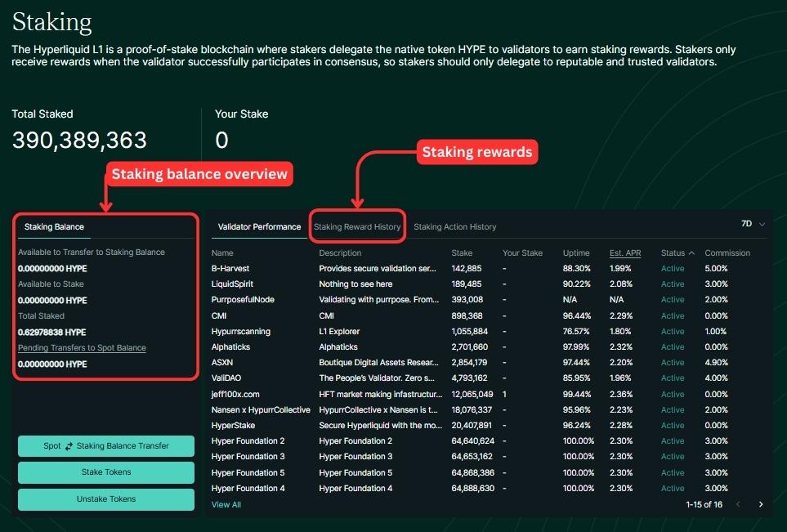Open the Staking Balance tab
The width and height of the screenshot is (787, 532).
[54, 227]
